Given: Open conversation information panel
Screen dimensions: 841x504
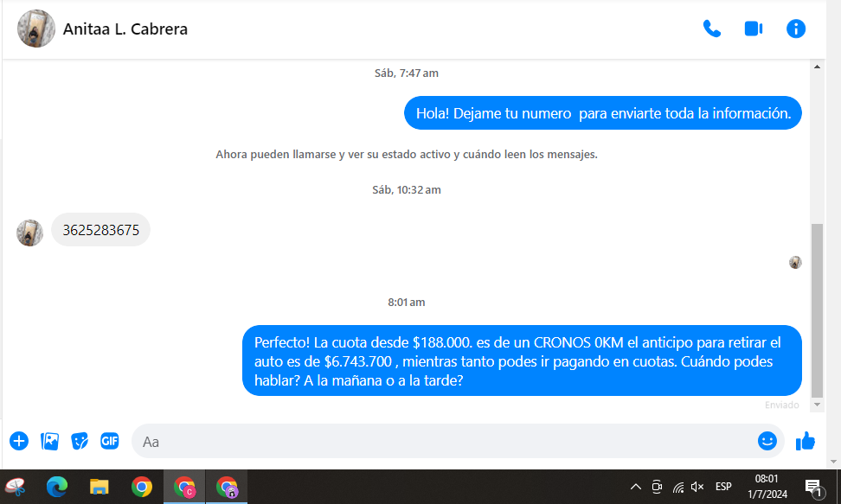Looking at the screenshot, I should (795, 29).
